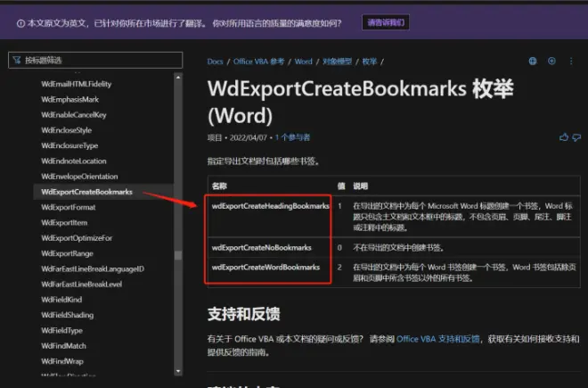Click the 说明 column header
The image size is (588, 388).
(x=361, y=186)
